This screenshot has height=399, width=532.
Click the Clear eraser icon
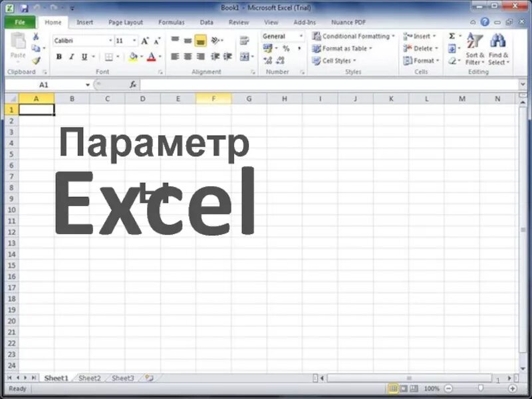452,61
